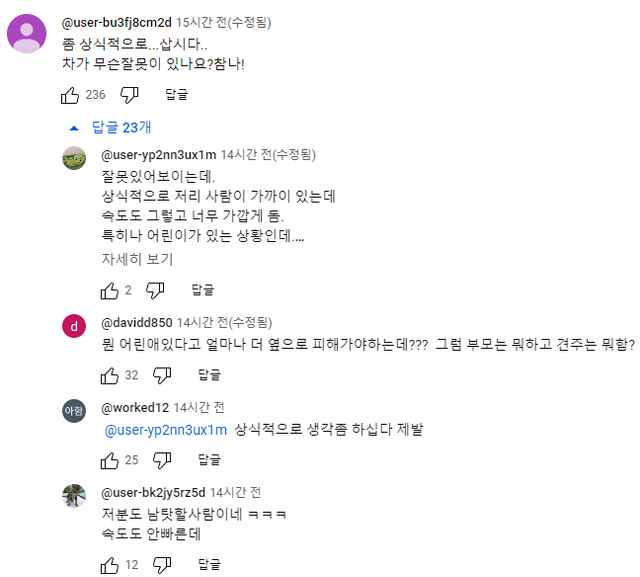The image size is (640, 577).
Task: Reply (답글) to the top comment
Action: 177,95
